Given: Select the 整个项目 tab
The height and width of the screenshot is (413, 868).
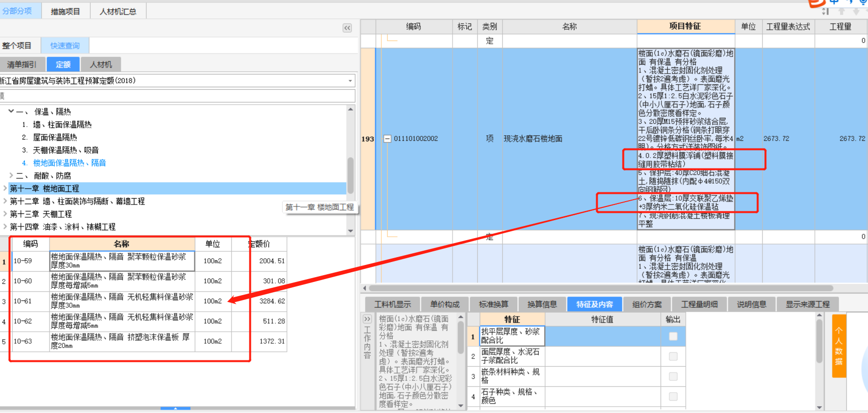Looking at the screenshot, I should (x=18, y=46).
